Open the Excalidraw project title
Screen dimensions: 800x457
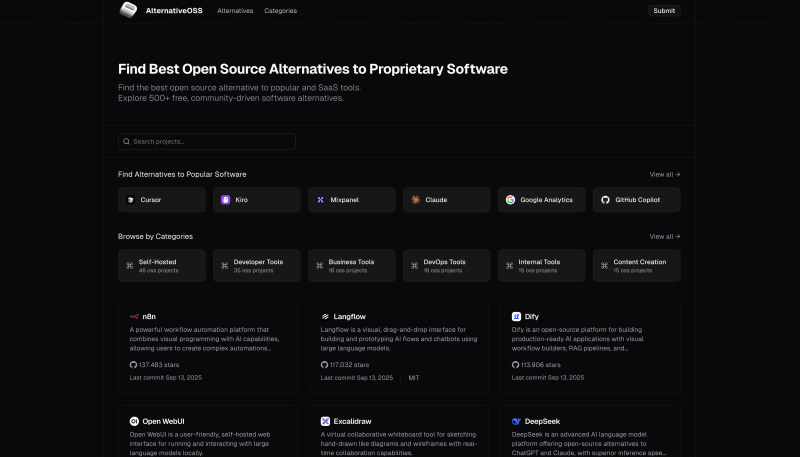[353, 421]
